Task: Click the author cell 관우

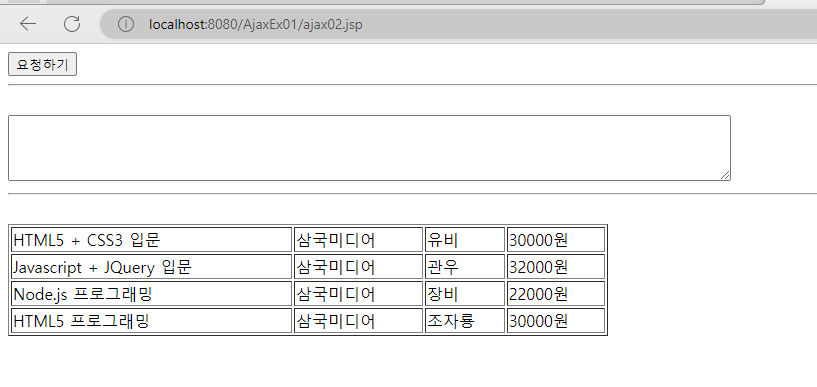Action: tap(465, 267)
